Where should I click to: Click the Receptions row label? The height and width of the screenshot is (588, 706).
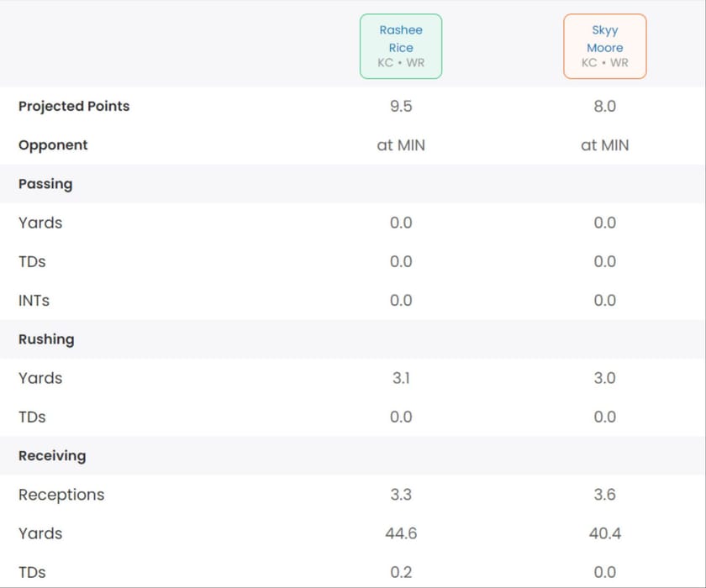(x=61, y=495)
